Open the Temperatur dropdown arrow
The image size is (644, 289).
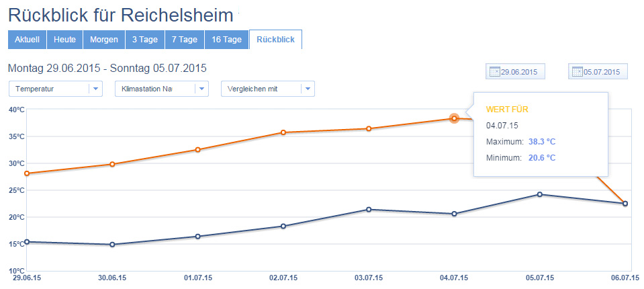[x=95, y=89]
